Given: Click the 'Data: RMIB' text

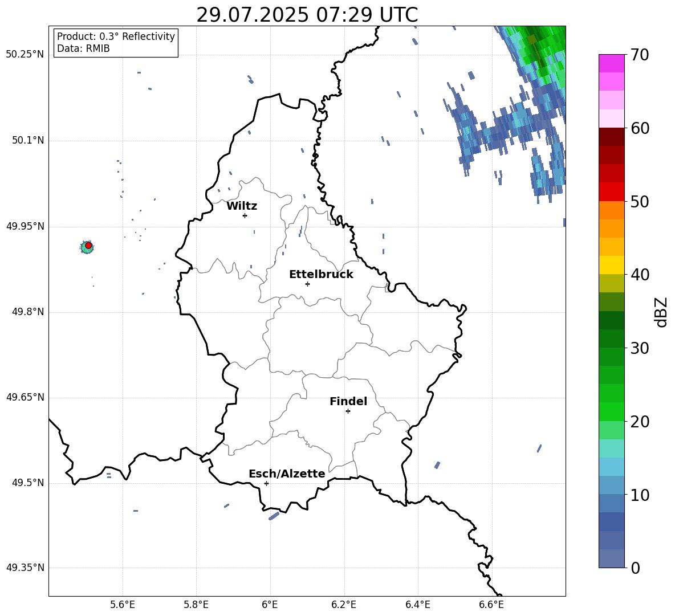Looking at the screenshot, I should (x=83, y=48).
